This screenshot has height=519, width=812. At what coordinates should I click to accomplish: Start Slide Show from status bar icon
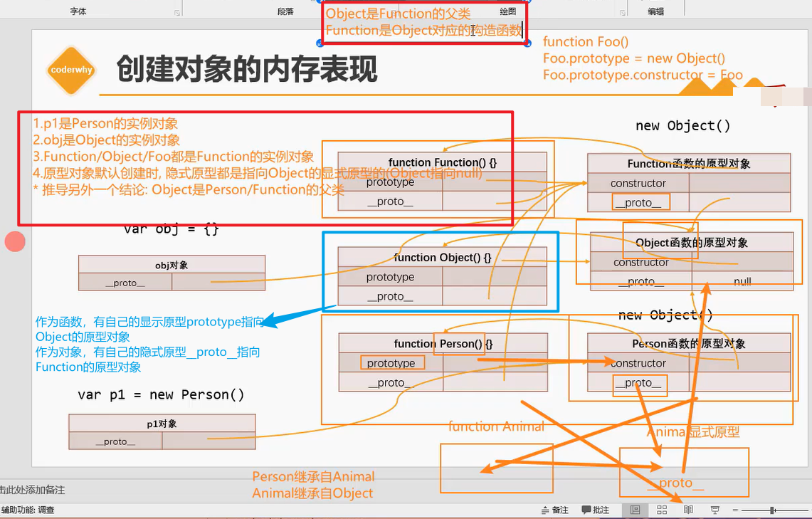point(715,510)
